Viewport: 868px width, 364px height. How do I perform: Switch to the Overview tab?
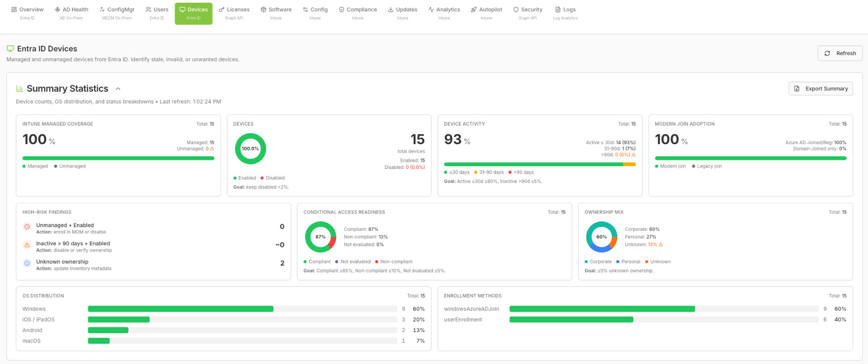click(x=27, y=14)
